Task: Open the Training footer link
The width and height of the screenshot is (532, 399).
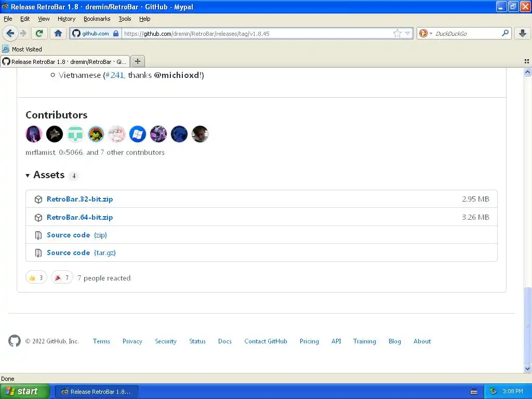Action: pyautogui.click(x=364, y=341)
